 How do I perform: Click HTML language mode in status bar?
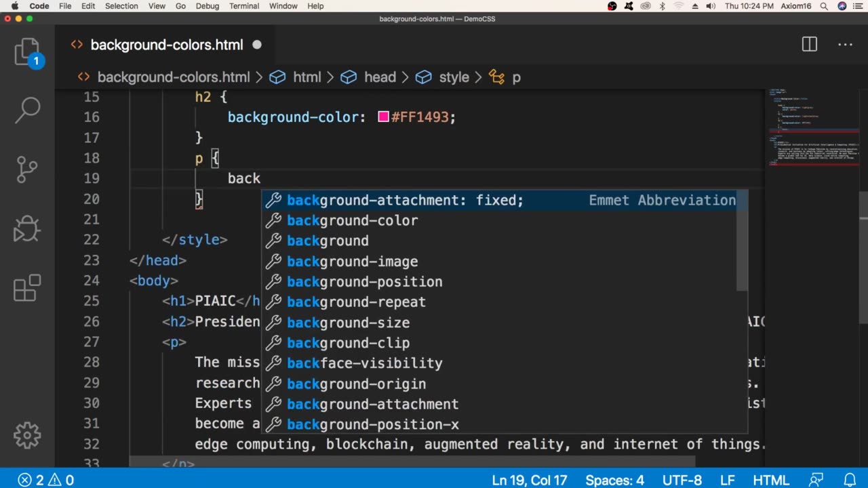click(x=771, y=480)
